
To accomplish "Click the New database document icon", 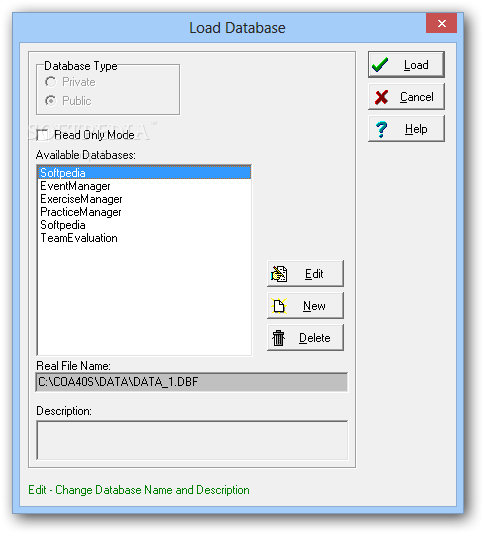I will (279, 306).
